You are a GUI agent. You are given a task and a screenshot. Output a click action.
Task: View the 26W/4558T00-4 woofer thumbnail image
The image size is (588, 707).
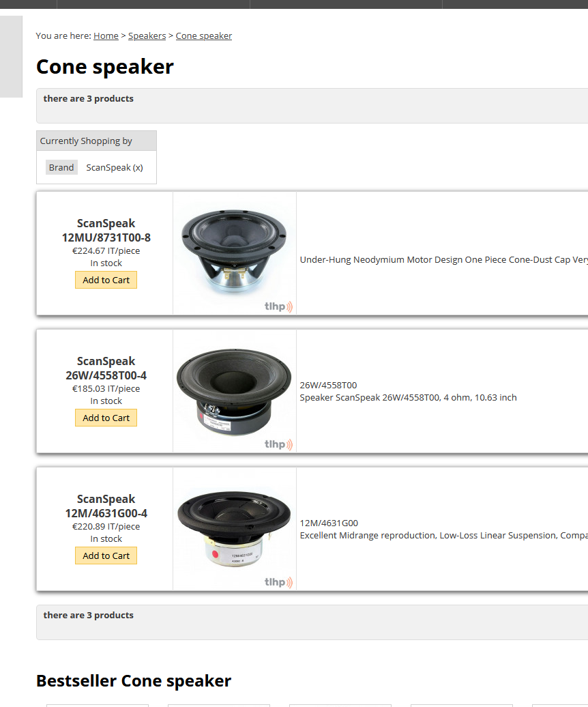(234, 392)
